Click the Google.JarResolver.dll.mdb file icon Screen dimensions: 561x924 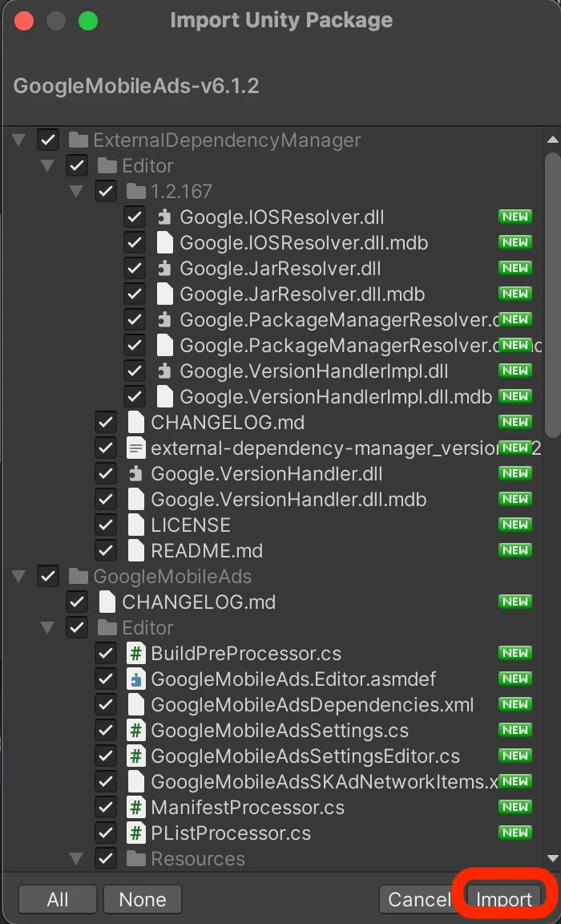165,294
